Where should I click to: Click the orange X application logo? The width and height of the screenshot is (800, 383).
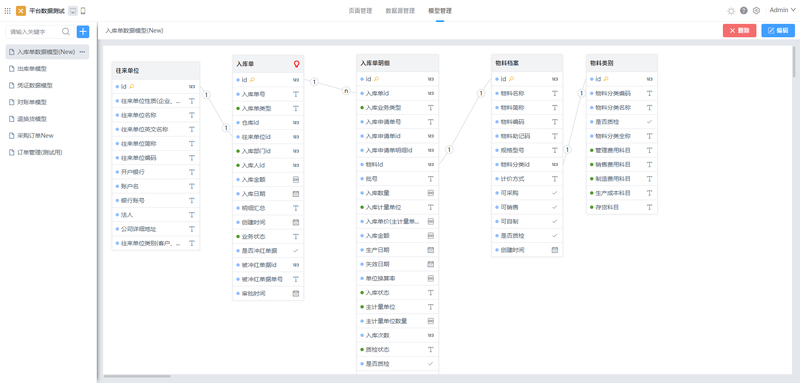21,11
